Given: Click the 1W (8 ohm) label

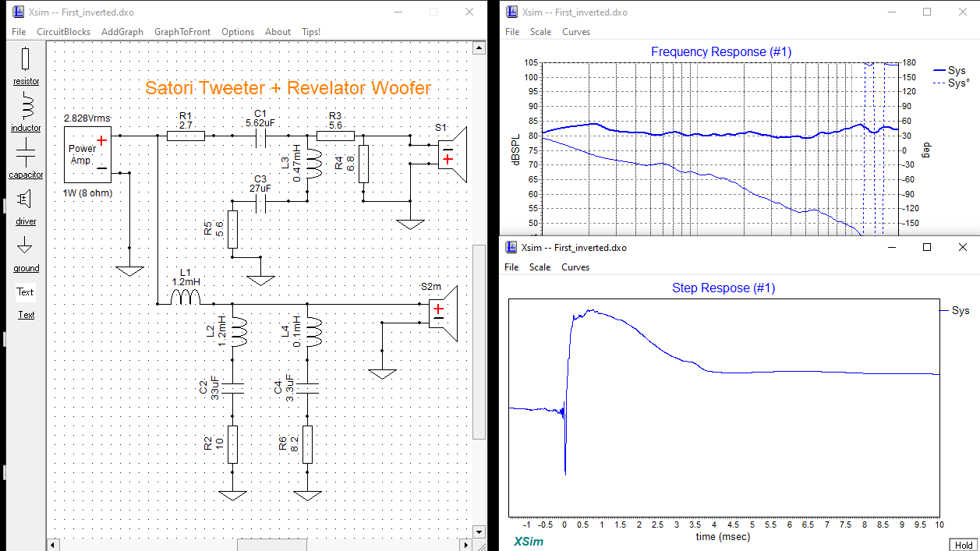Looking at the screenshot, I should click(x=87, y=192).
